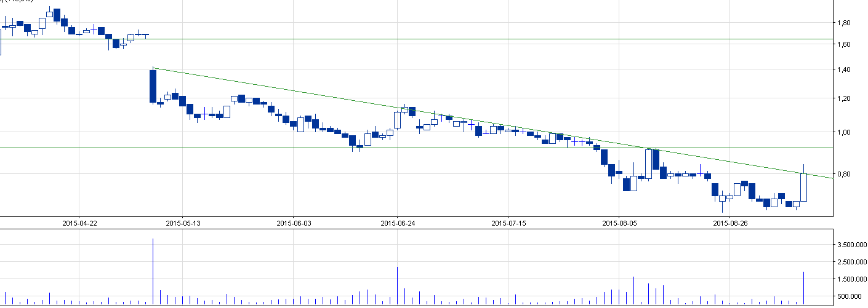Click the last tall white candle at right

803,188
